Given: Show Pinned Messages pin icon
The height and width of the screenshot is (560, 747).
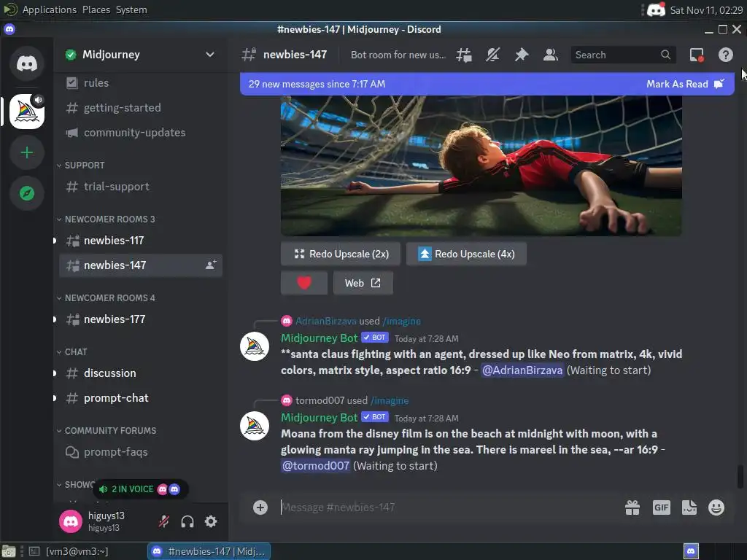Looking at the screenshot, I should click(x=522, y=55).
